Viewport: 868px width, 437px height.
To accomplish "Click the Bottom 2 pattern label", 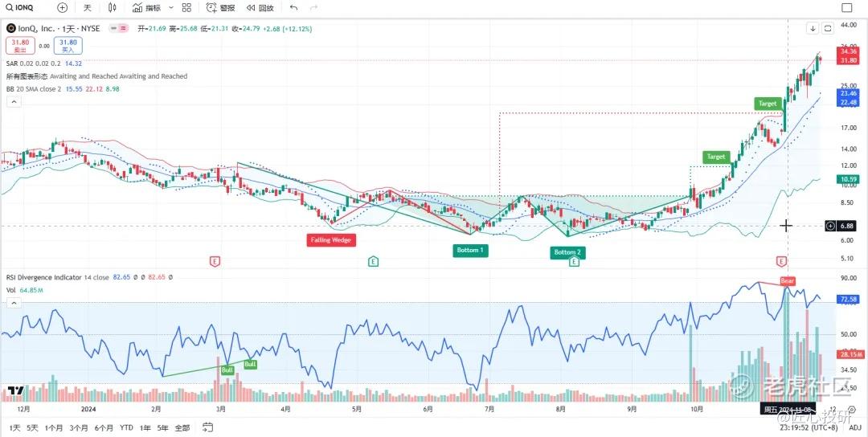I will click(x=567, y=252).
